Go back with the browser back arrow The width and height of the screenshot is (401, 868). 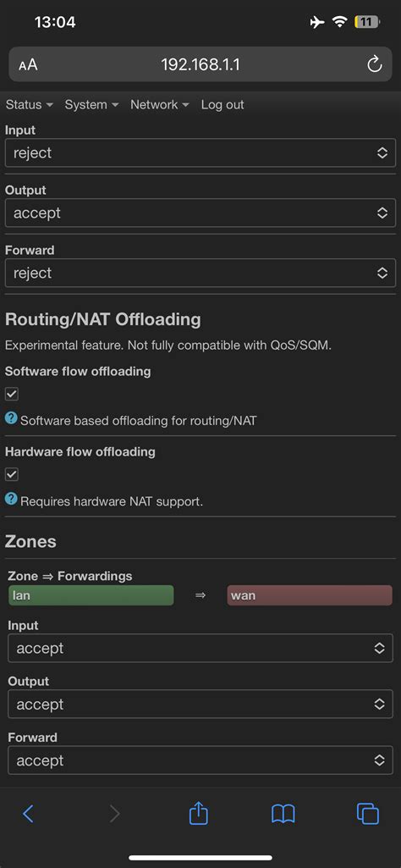(28, 813)
